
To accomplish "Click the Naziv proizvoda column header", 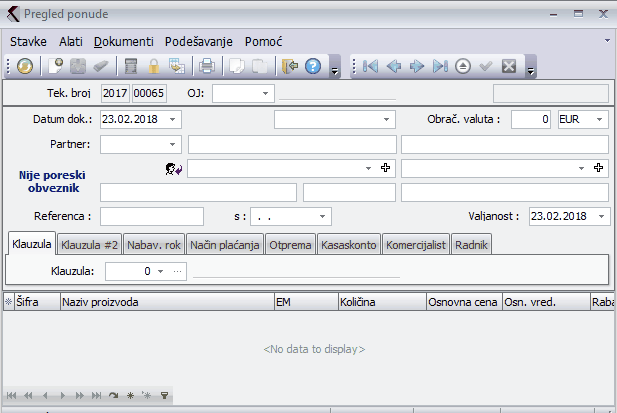I will [165, 301].
